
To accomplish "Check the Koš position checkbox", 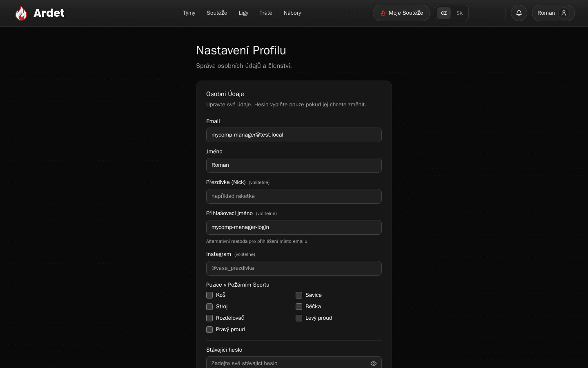I will [x=209, y=295].
